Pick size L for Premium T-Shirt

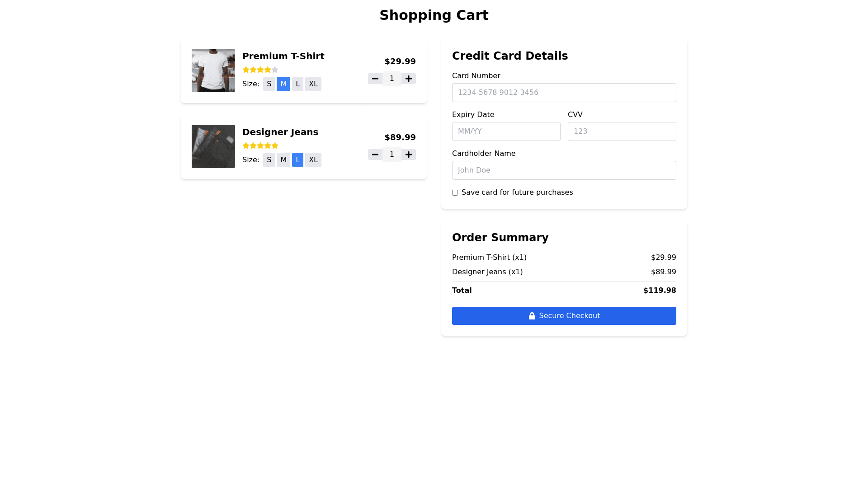pos(297,84)
